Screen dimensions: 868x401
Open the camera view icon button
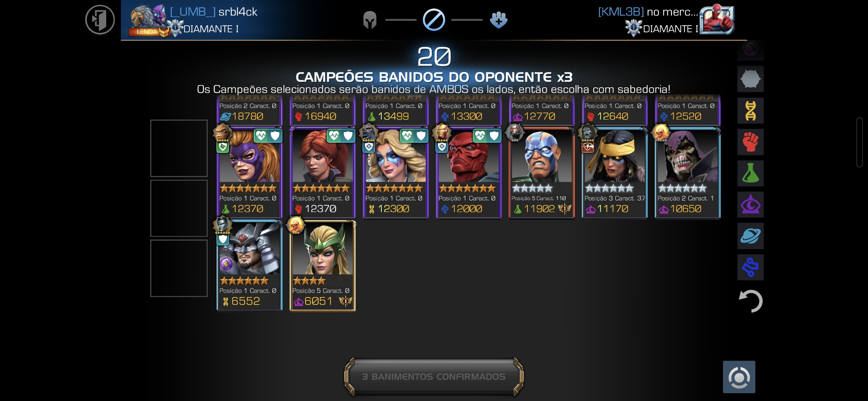[739, 377]
